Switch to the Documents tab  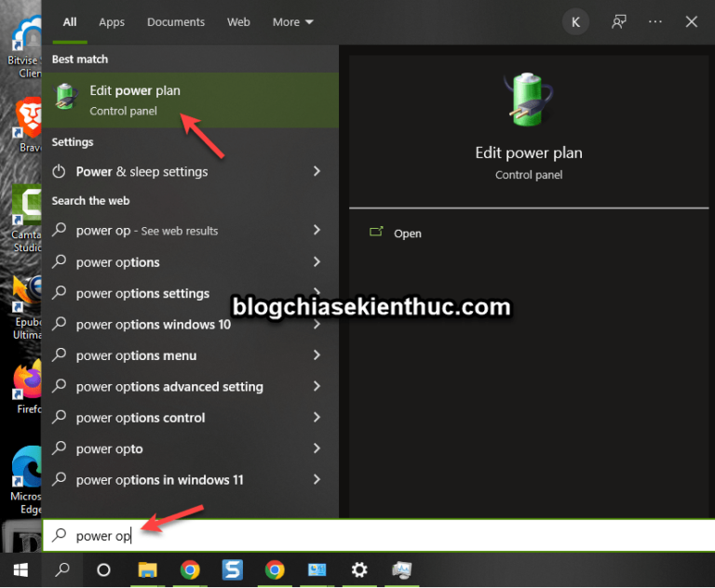[175, 21]
